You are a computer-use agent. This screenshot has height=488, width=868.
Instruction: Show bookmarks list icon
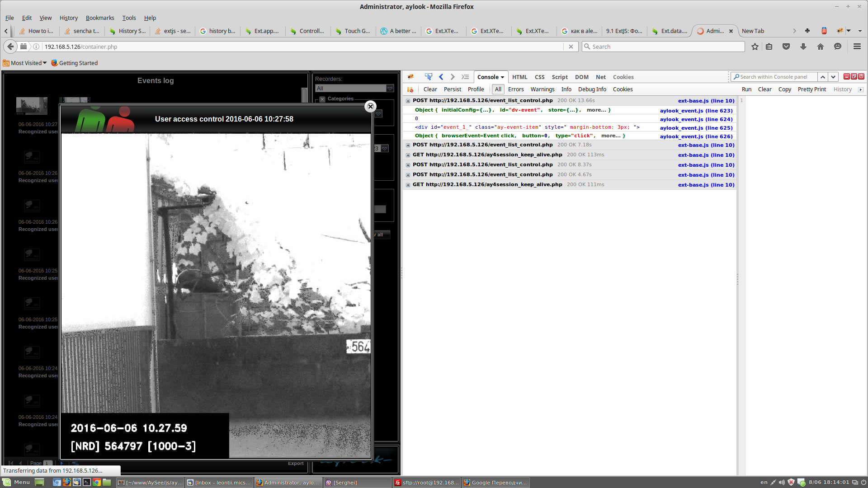pyautogui.click(x=769, y=47)
